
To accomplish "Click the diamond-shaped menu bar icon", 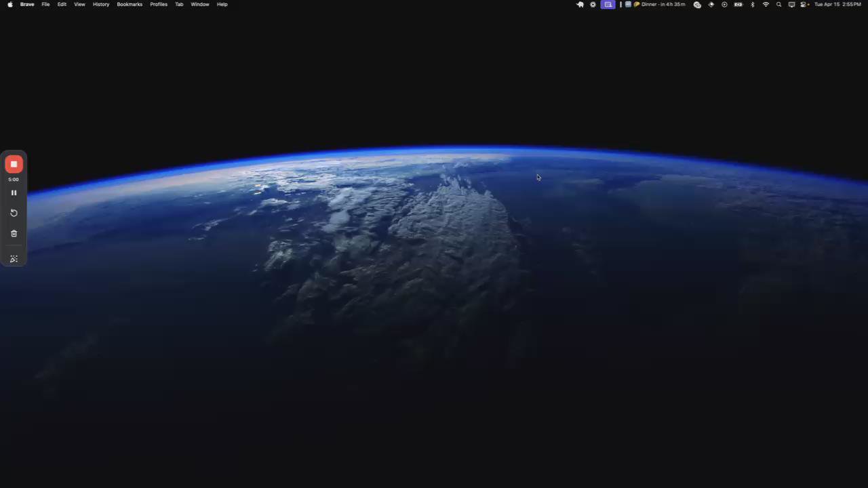I will pos(711,4).
